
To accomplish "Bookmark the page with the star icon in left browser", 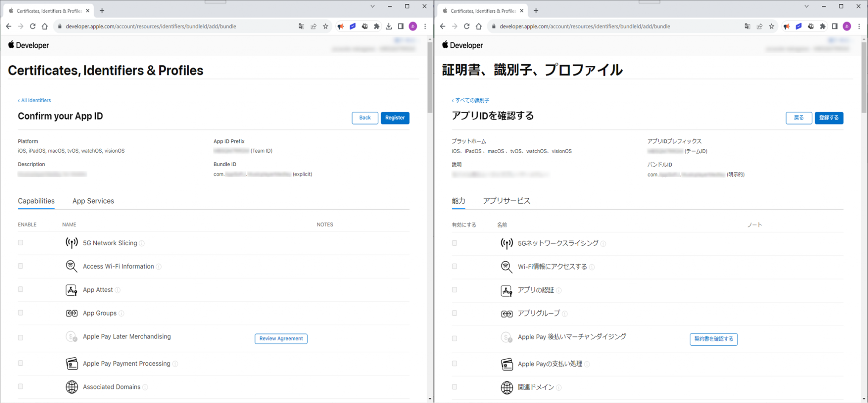I will click(325, 26).
